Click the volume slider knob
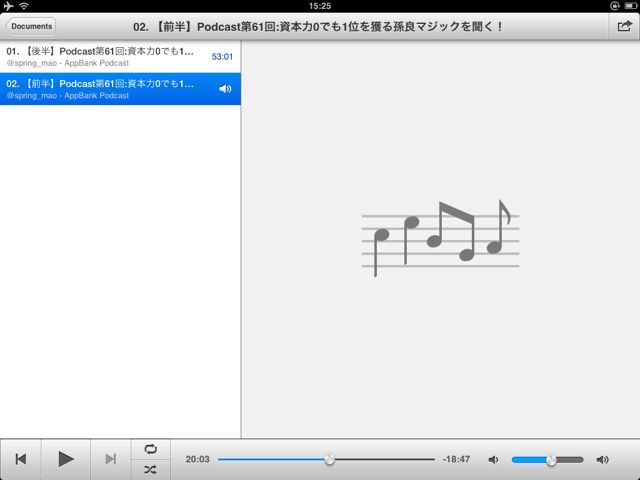This screenshot has height=480, width=640. (551, 460)
